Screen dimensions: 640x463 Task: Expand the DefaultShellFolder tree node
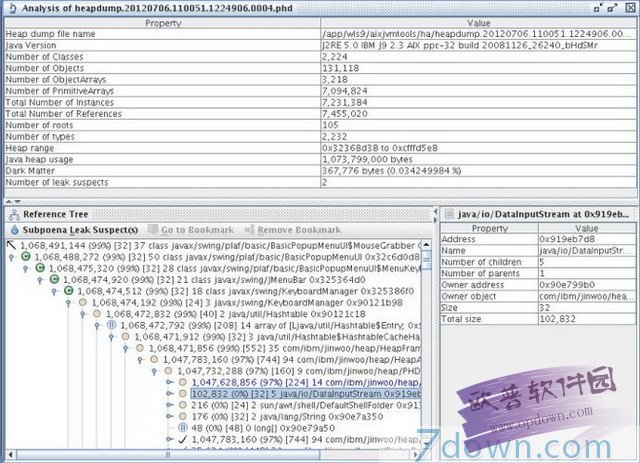(169, 405)
